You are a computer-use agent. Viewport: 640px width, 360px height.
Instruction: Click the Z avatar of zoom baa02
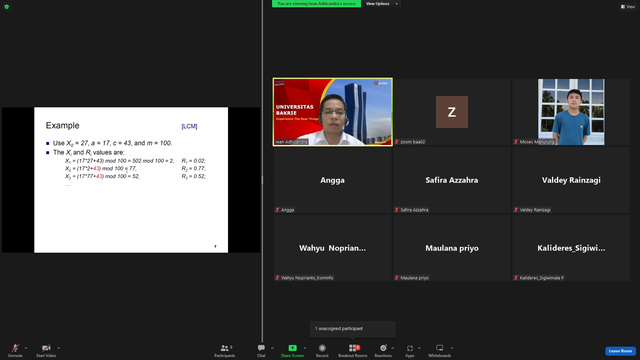[452, 112]
